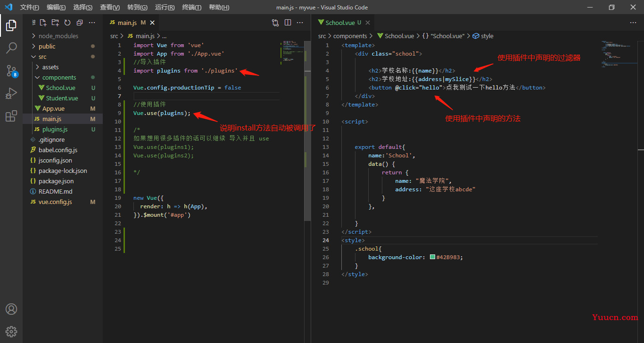The width and height of the screenshot is (644, 343).
Task: Click the first icon in Explorer header
Action: (34, 23)
